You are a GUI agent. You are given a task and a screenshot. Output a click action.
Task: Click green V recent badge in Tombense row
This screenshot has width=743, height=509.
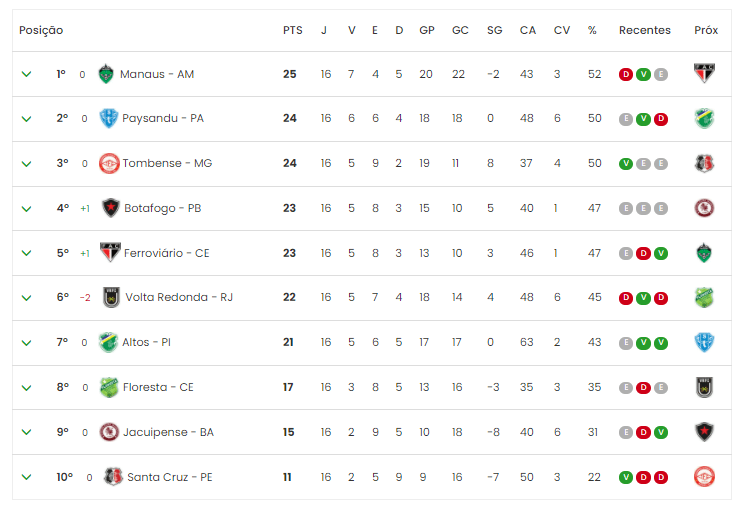[626, 163]
